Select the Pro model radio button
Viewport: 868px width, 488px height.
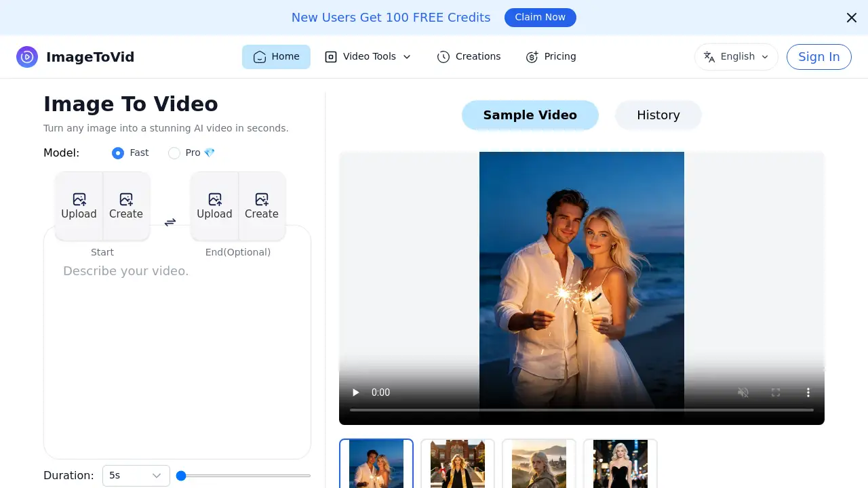point(174,153)
